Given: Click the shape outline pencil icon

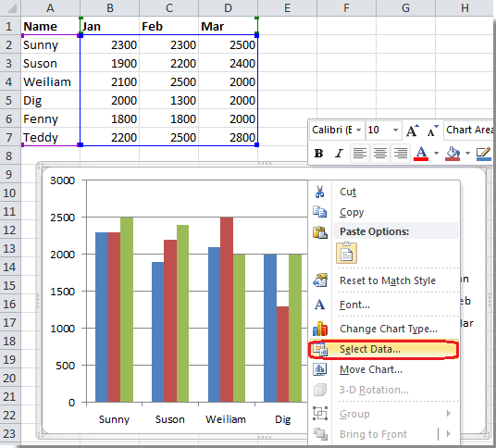Looking at the screenshot, I should (483, 154).
